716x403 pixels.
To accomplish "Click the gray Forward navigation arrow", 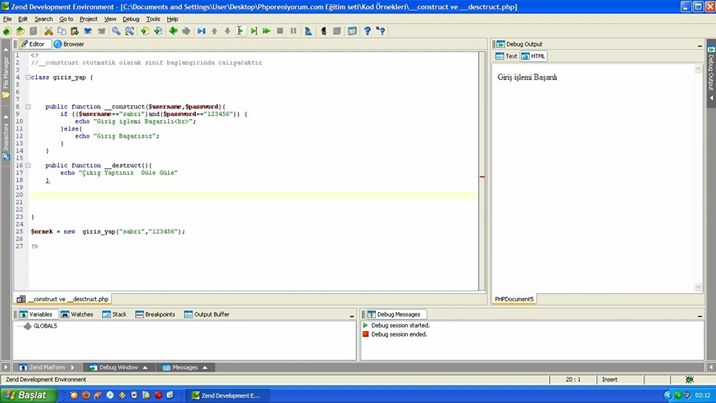I will [x=186, y=31].
